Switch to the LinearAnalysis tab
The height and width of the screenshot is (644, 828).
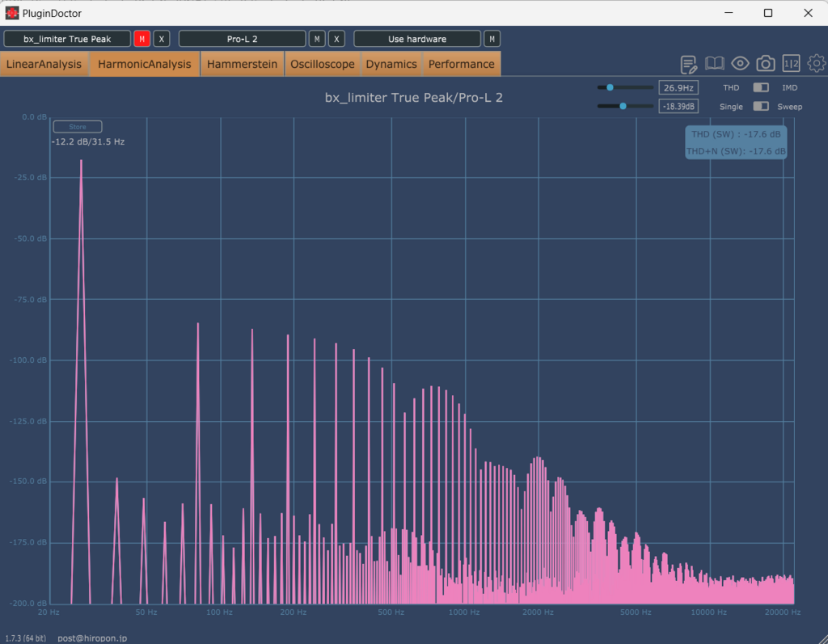(44, 64)
